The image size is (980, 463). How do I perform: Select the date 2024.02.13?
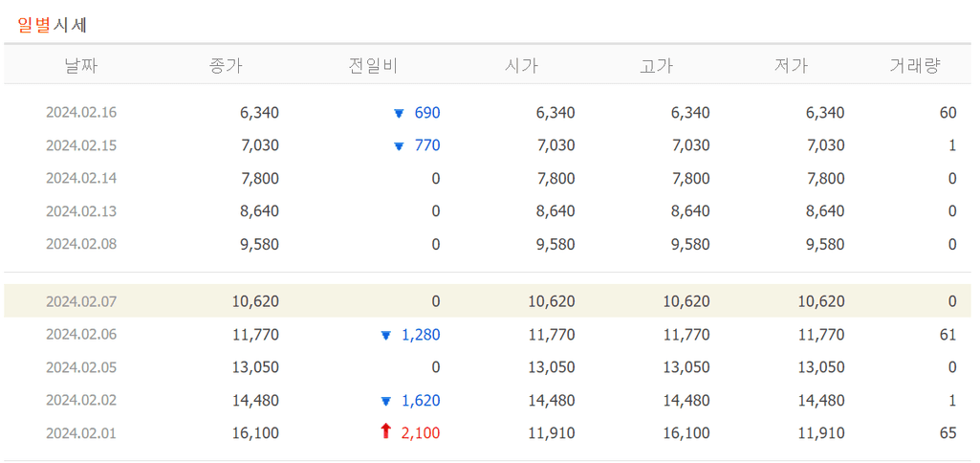coord(81,210)
